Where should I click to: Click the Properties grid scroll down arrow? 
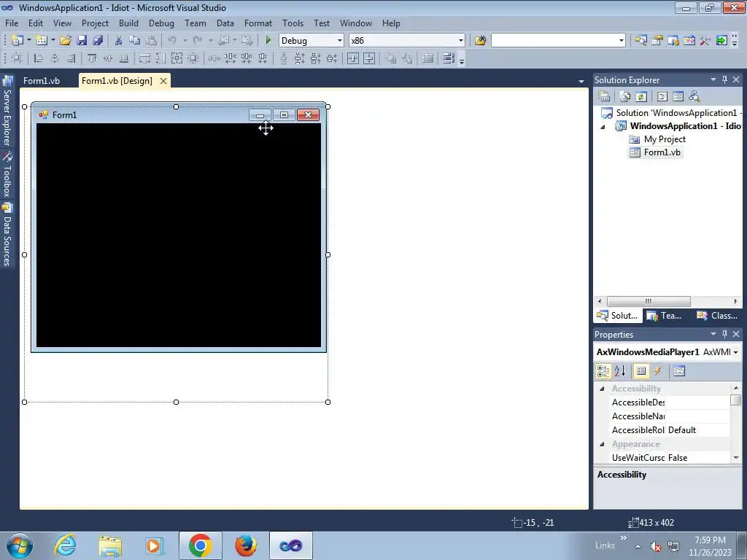736,458
